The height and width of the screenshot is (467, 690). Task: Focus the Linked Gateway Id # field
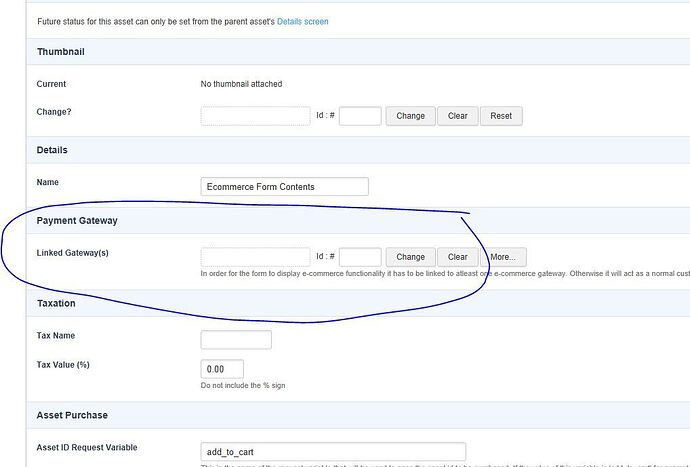coord(360,257)
